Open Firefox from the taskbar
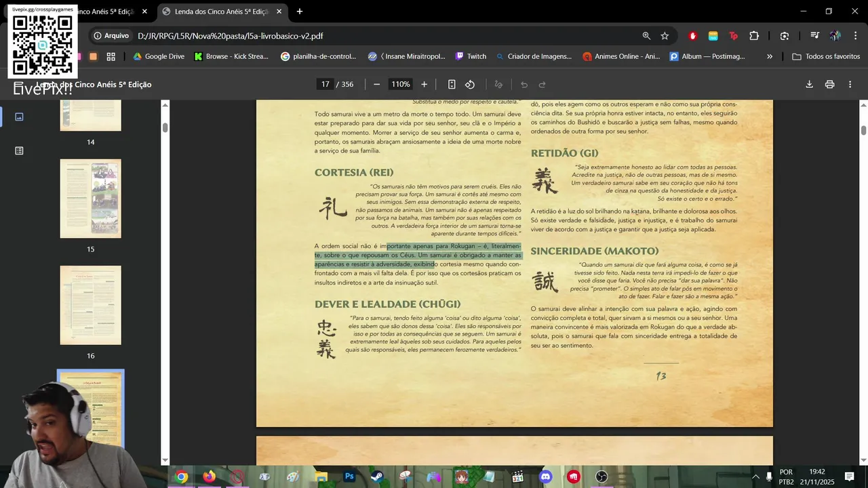868x488 pixels. point(209,476)
